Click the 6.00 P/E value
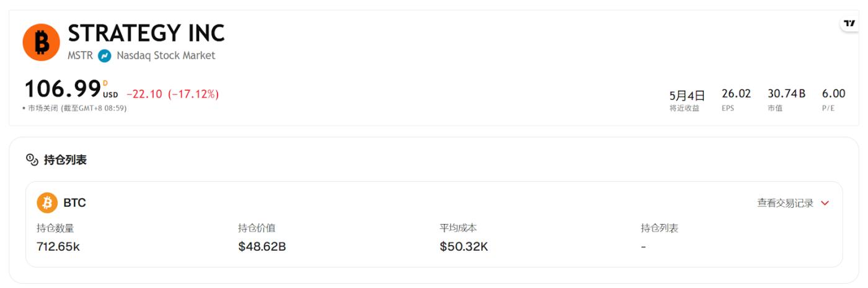This screenshot has height=288, width=868. click(833, 94)
